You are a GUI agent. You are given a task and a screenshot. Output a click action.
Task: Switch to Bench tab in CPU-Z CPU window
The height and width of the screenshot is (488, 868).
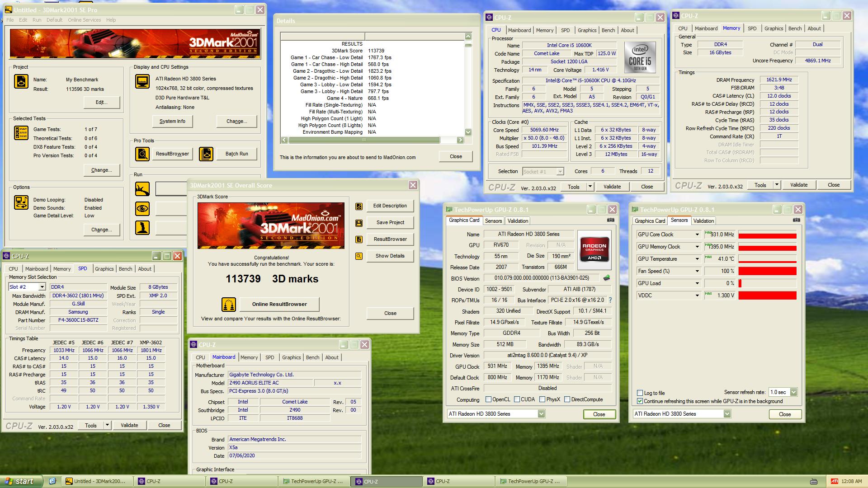(x=608, y=30)
